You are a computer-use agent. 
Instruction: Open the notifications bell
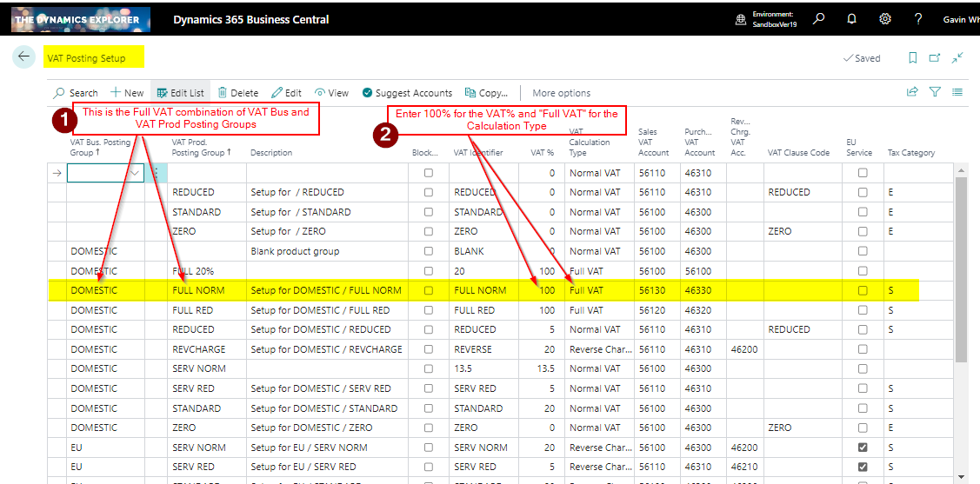coord(851,19)
